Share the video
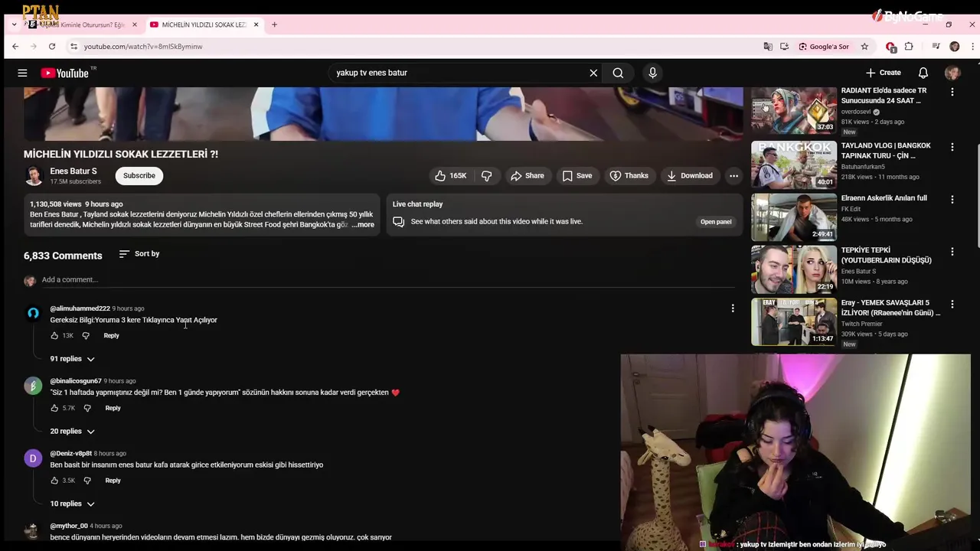 click(527, 176)
